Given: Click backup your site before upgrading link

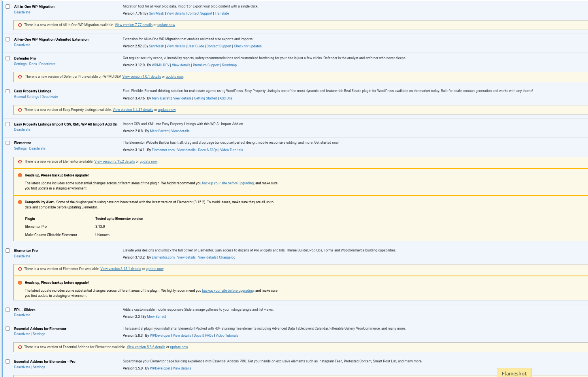Looking at the screenshot, I should click(228, 183).
